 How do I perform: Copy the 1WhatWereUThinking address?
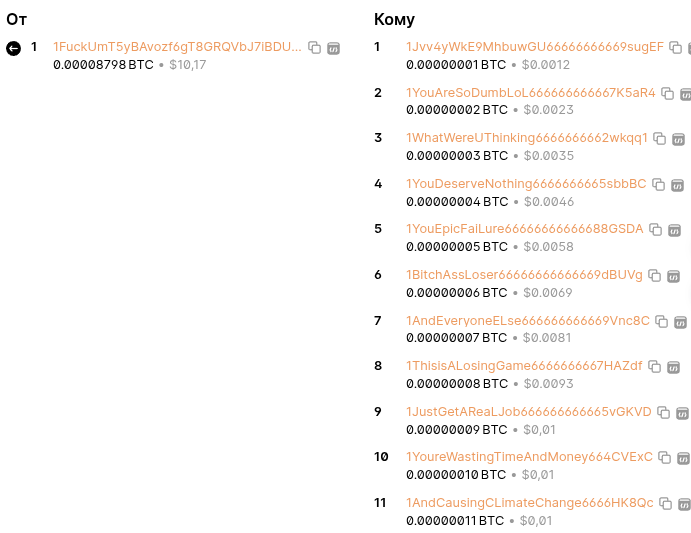click(659, 139)
